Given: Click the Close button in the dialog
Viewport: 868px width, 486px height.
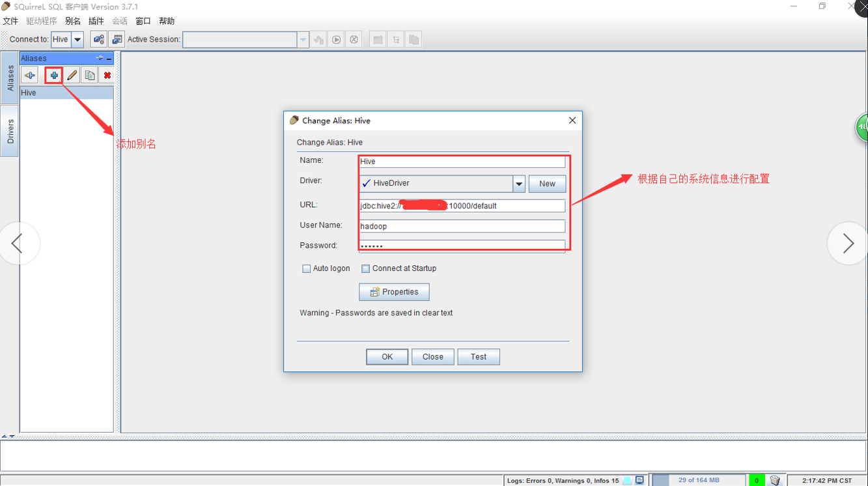Looking at the screenshot, I should coord(432,357).
